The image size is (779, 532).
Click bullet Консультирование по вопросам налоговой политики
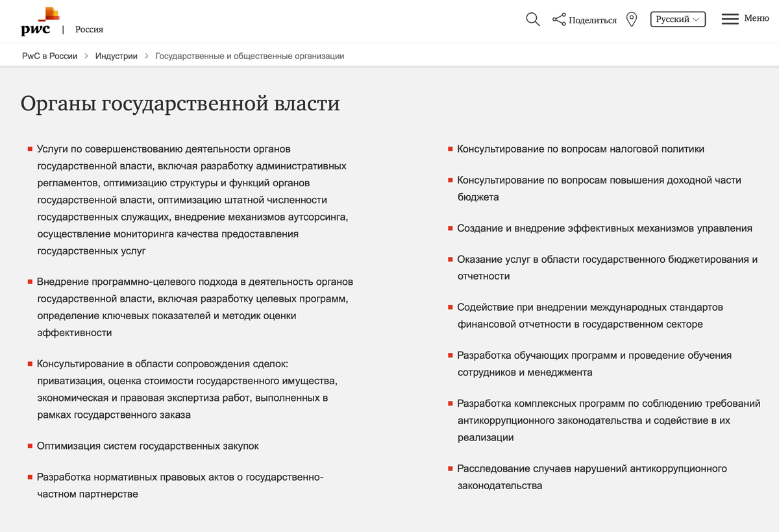coord(580,149)
